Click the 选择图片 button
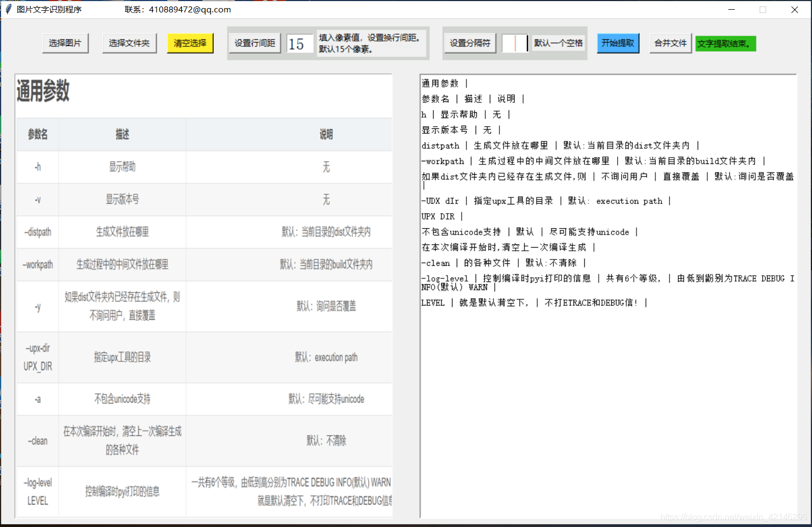 tap(65, 43)
